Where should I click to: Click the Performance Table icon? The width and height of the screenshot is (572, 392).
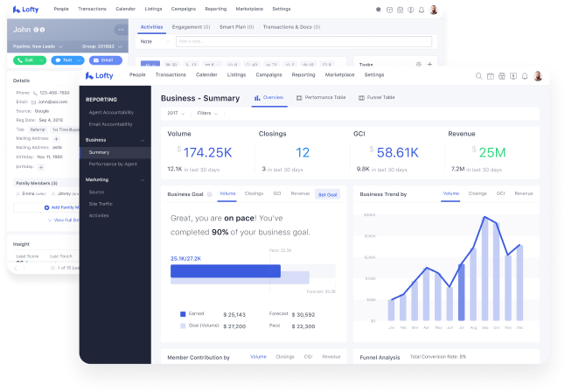pyautogui.click(x=299, y=98)
